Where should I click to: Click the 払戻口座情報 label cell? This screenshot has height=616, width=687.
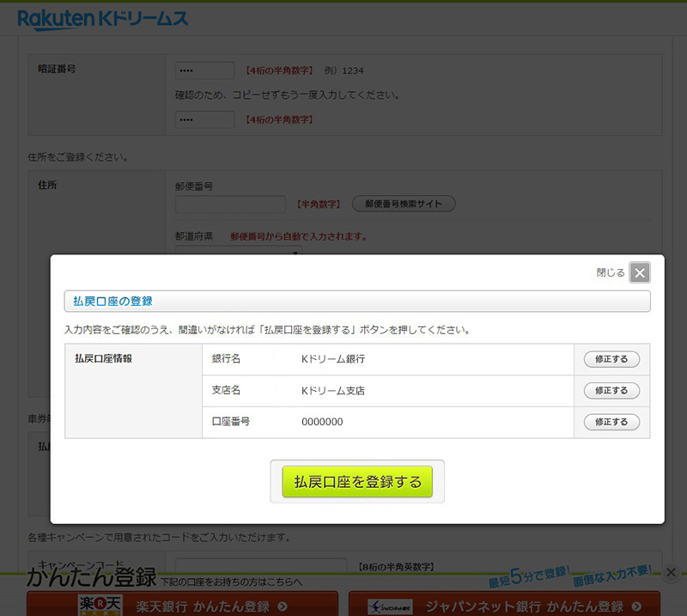(133, 391)
